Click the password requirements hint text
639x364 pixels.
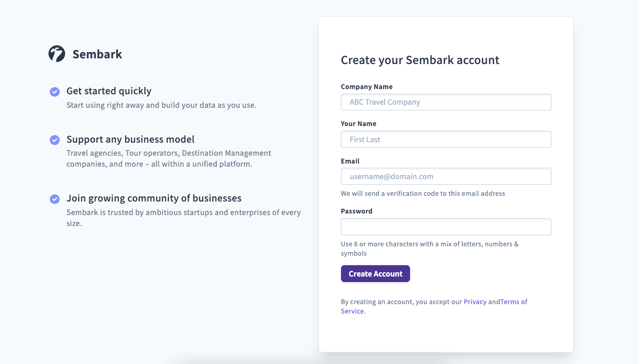[x=429, y=248]
